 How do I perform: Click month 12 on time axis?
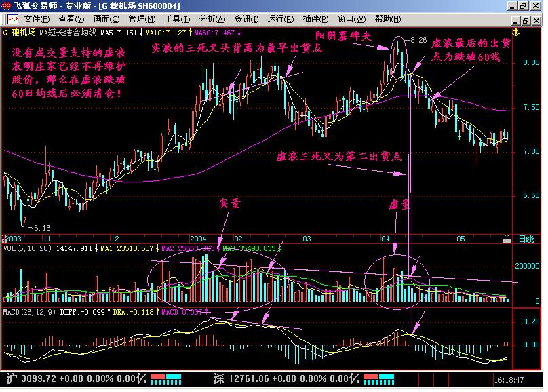pyautogui.click(x=115, y=239)
